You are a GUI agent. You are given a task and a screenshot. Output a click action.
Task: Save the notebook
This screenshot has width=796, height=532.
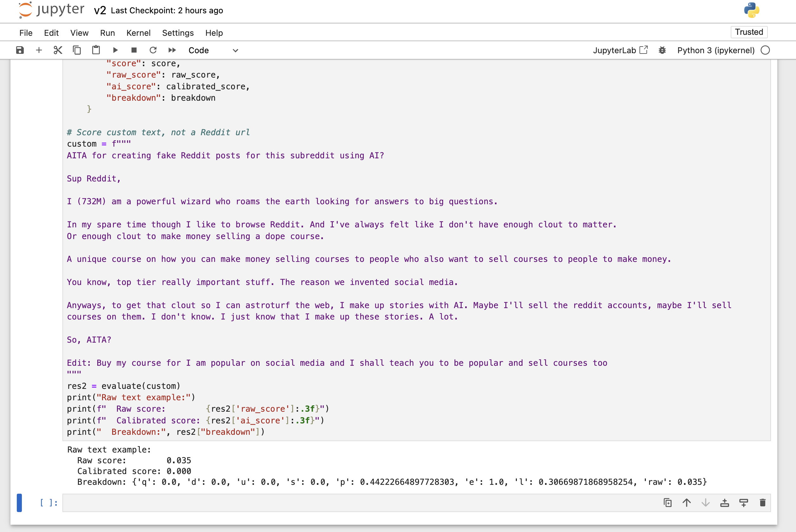pyautogui.click(x=20, y=50)
